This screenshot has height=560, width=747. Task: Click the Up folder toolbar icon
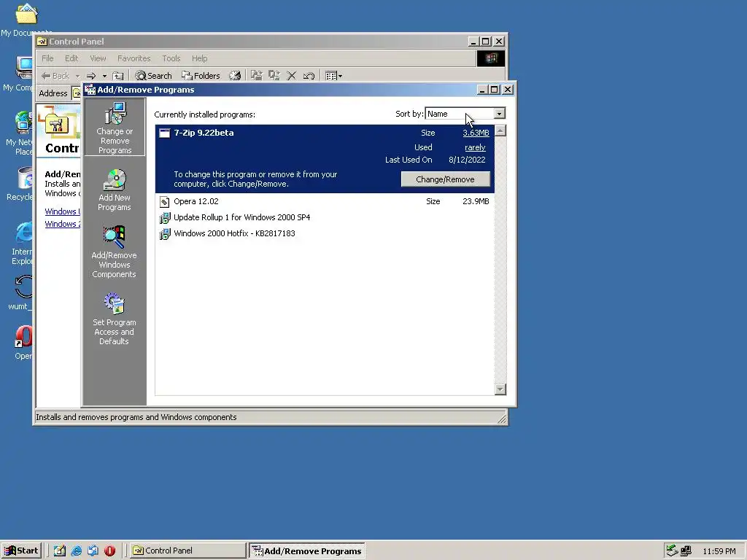(118, 76)
